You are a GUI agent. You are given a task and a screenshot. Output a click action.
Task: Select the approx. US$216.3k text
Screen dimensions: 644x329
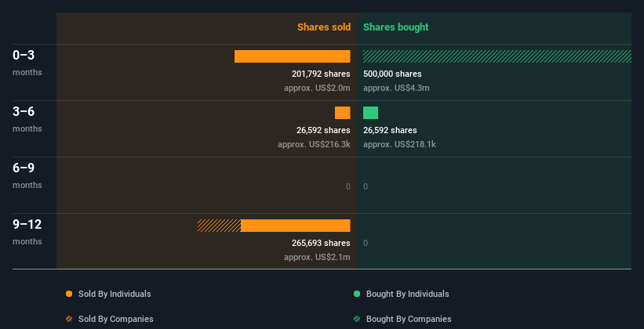click(x=314, y=144)
